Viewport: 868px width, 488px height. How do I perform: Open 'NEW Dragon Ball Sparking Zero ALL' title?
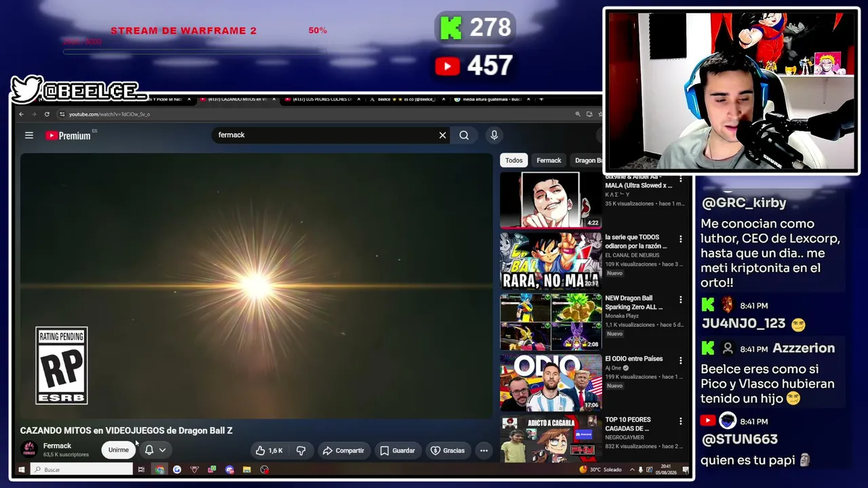click(x=634, y=303)
